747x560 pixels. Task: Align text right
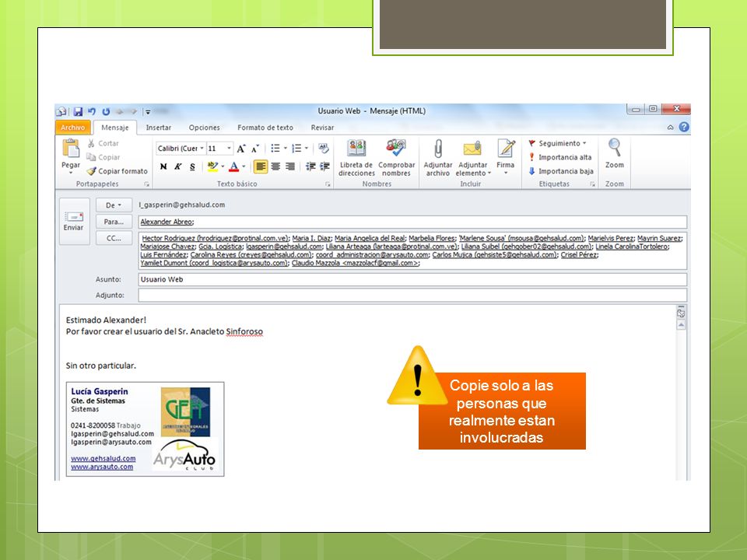(289, 166)
